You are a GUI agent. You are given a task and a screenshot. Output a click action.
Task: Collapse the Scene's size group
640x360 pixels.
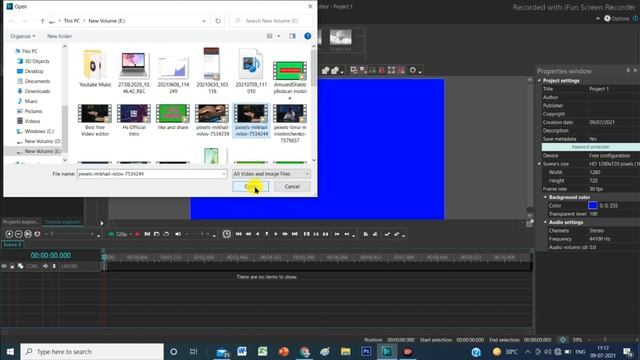(x=540, y=164)
